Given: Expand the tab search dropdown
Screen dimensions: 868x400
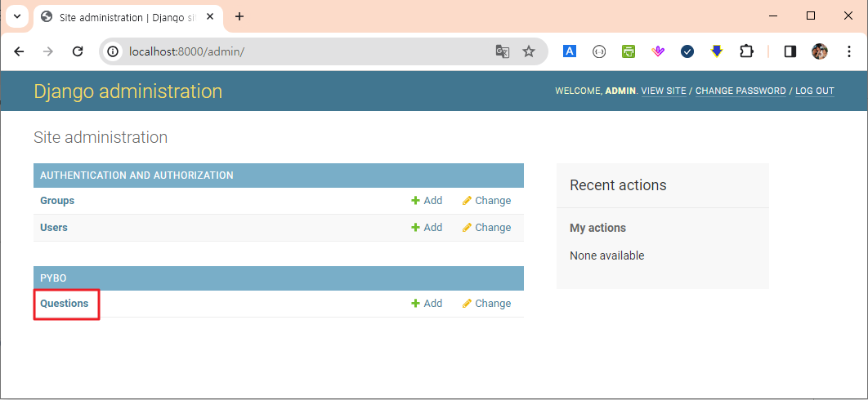Looking at the screenshot, I should click(x=16, y=16).
